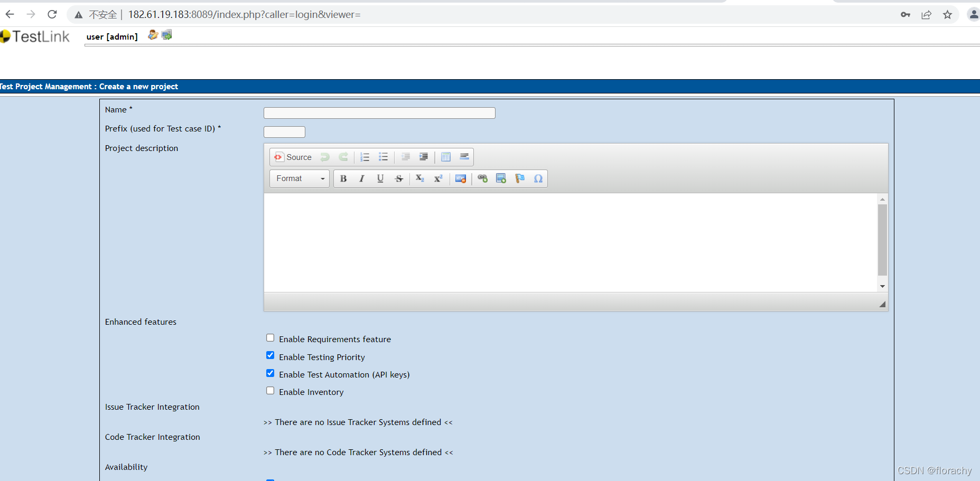Open the Format paragraph style dropdown
Image resolution: width=980 pixels, height=481 pixels.
(300, 179)
